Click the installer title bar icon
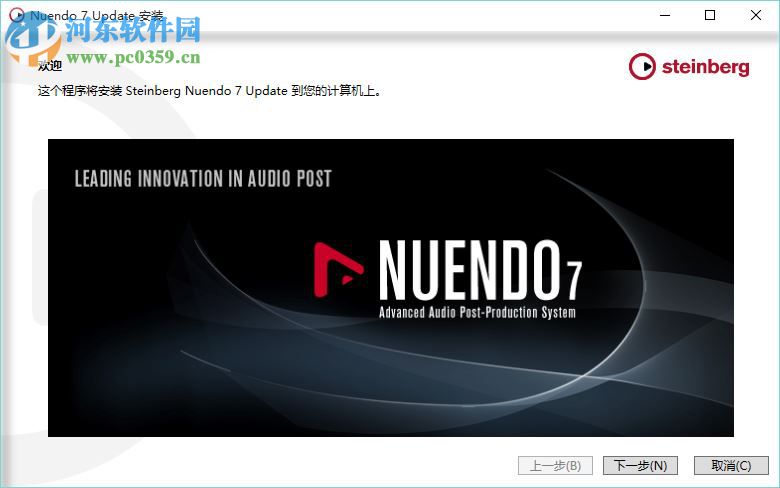The height and width of the screenshot is (488, 780). click(17, 15)
